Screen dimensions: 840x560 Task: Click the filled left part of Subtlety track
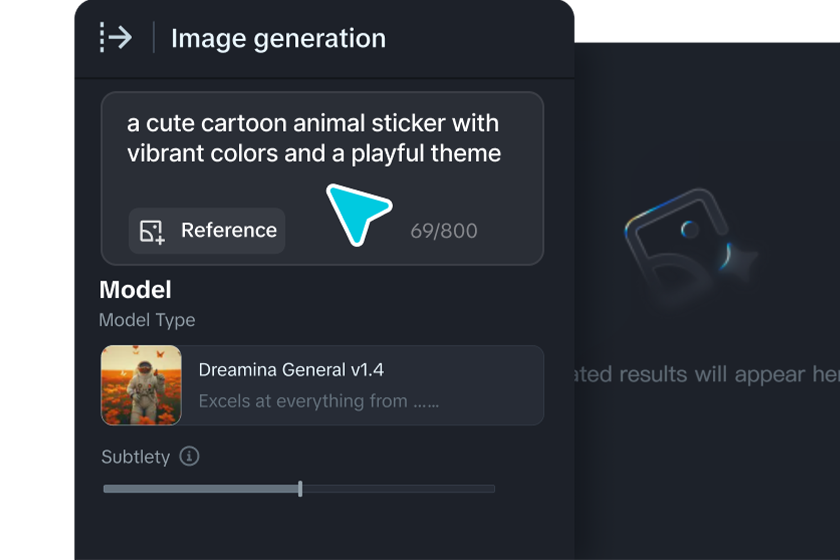200,489
